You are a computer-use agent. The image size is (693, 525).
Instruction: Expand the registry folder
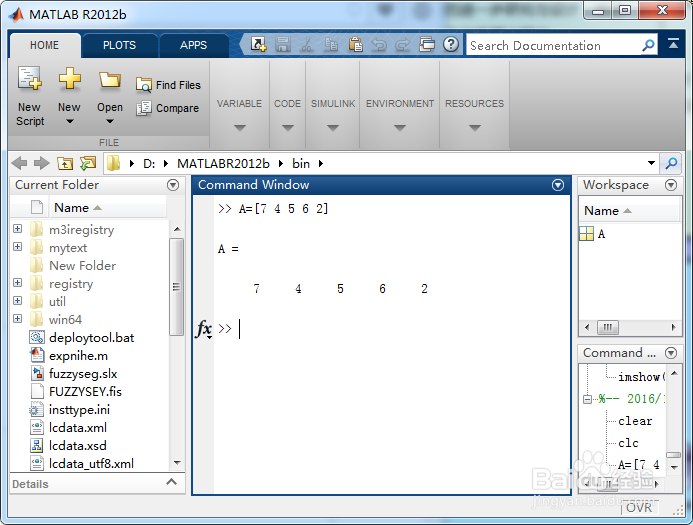click(17, 282)
